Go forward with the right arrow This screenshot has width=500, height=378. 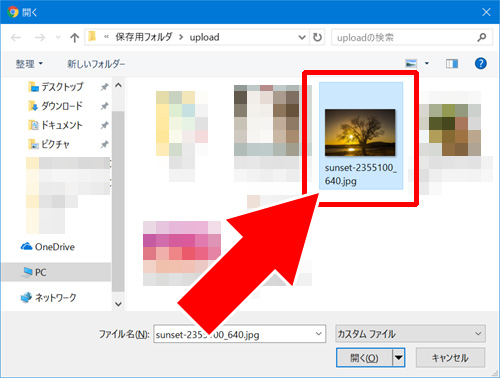coord(40,37)
